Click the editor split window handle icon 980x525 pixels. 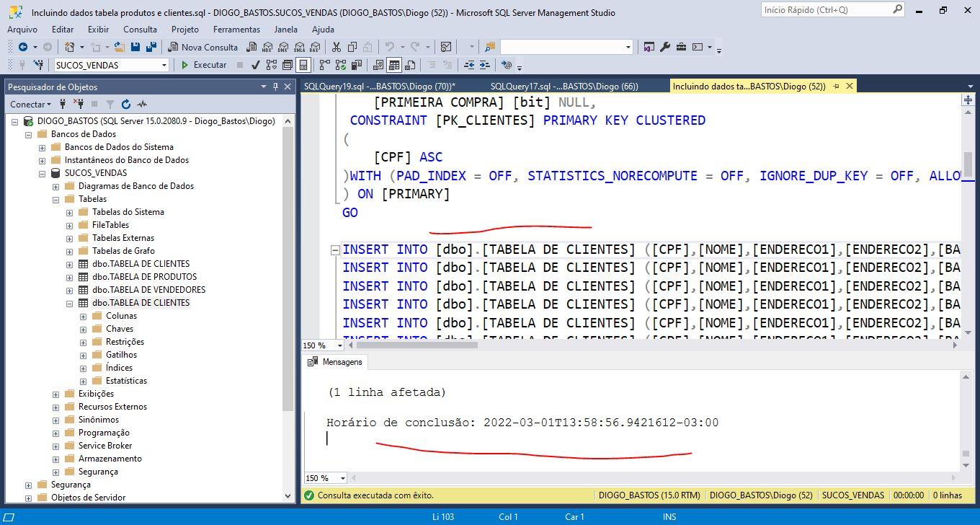click(968, 100)
